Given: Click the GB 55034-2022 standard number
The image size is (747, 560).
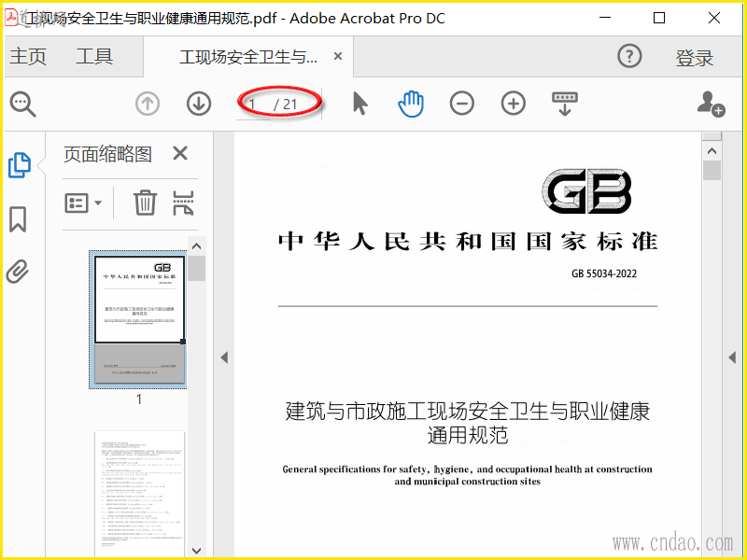Looking at the screenshot, I should pos(603,273).
